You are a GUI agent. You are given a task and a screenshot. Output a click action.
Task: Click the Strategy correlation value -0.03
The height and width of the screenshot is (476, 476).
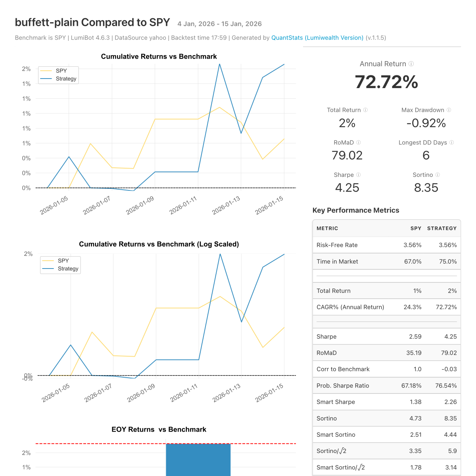click(x=449, y=369)
